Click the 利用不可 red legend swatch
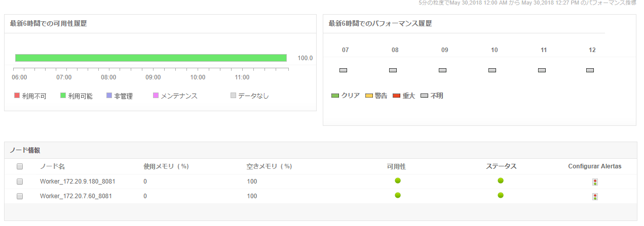The width and height of the screenshot is (644, 226). pos(17,95)
